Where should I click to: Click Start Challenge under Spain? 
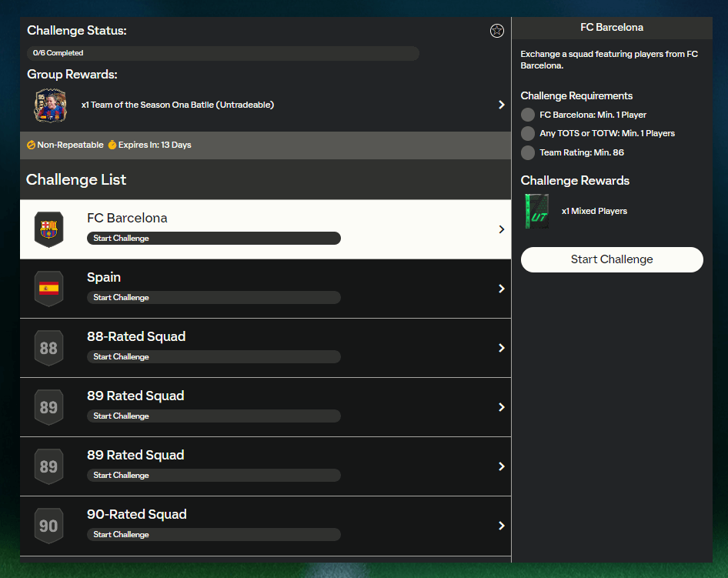[x=213, y=298]
